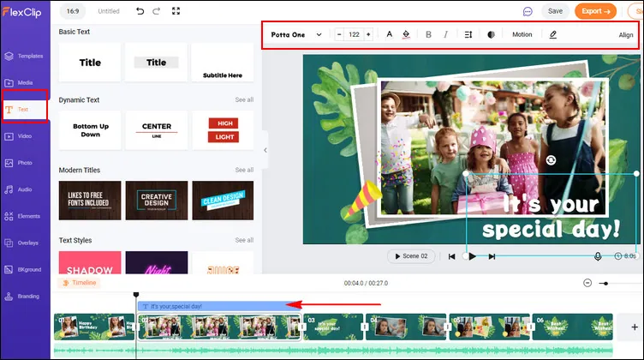Play Scene 02 preview

411,256
